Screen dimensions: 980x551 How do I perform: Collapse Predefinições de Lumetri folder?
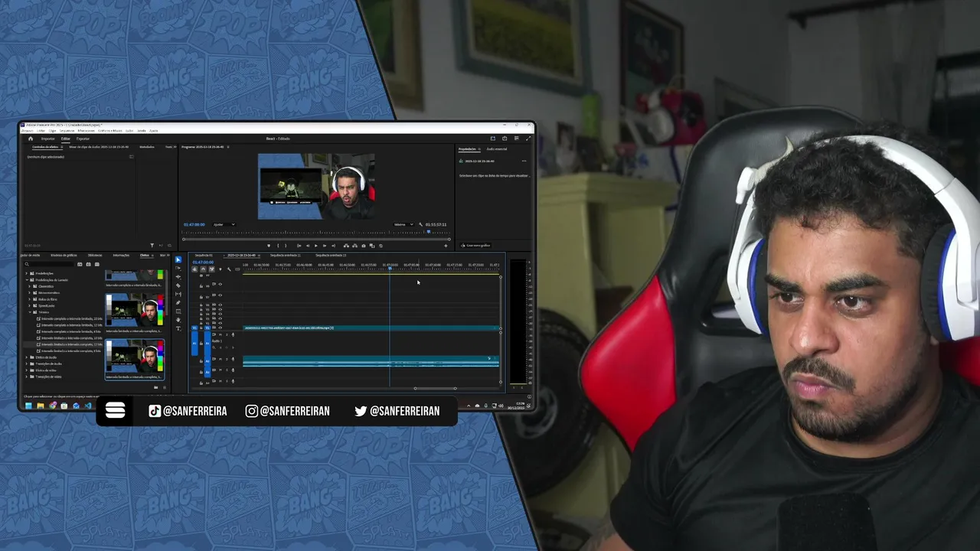pyautogui.click(x=27, y=280)
